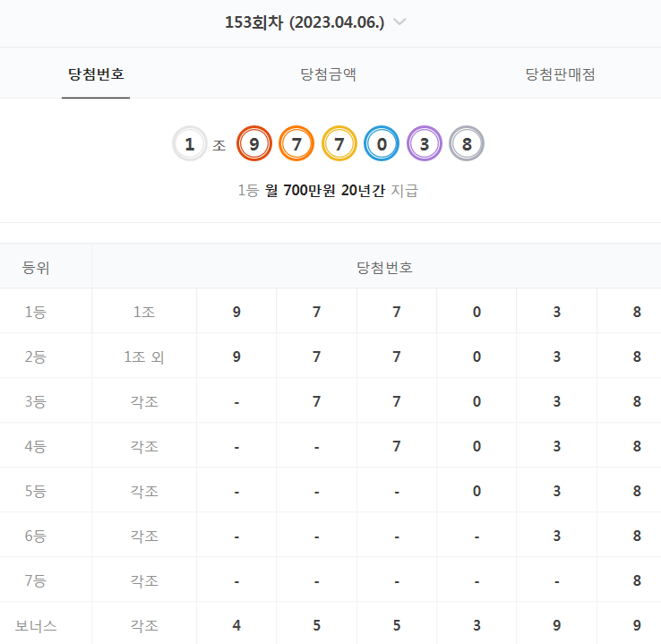This screenshot has width=661, height=644.
Task: Click the red ball showing 9
Action: [253, 143]
